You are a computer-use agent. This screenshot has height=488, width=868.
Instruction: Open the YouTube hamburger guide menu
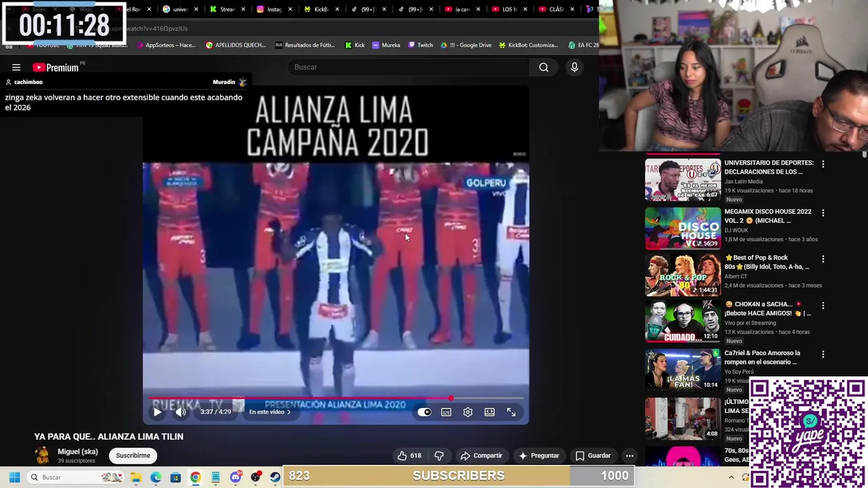pyautogui.click(x=16, y=67)
